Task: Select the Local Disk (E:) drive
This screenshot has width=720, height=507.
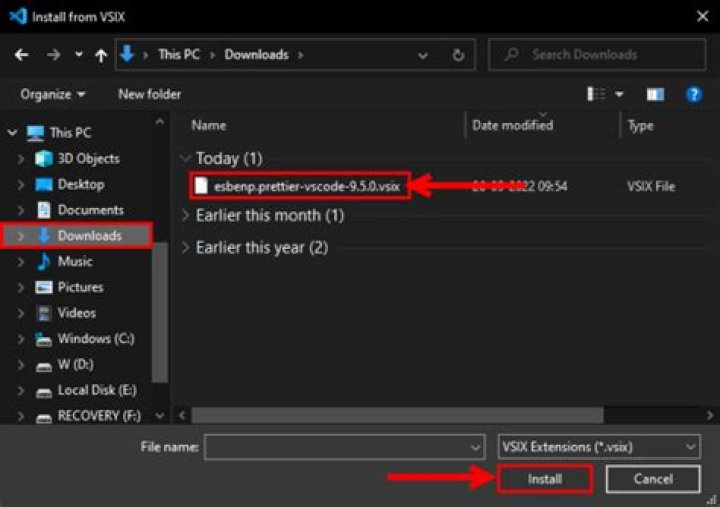Action: (97, 390)
